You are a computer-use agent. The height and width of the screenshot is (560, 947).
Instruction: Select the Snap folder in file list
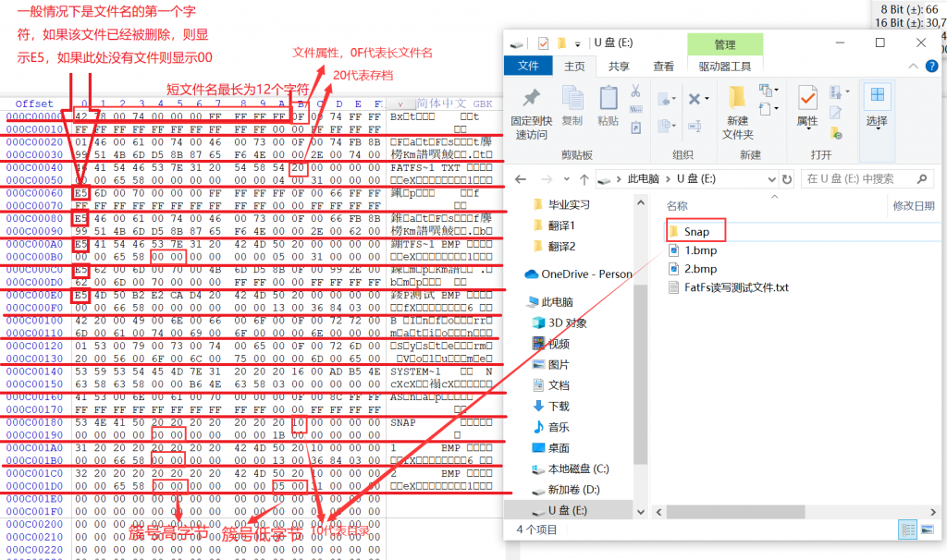pos(695,232)
